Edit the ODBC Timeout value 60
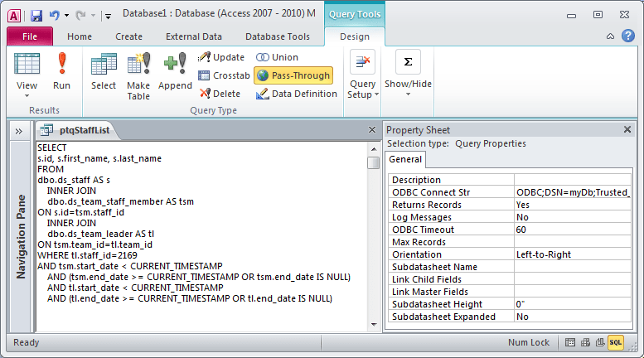This screenshot has width=644, height=358. point(573,230)
